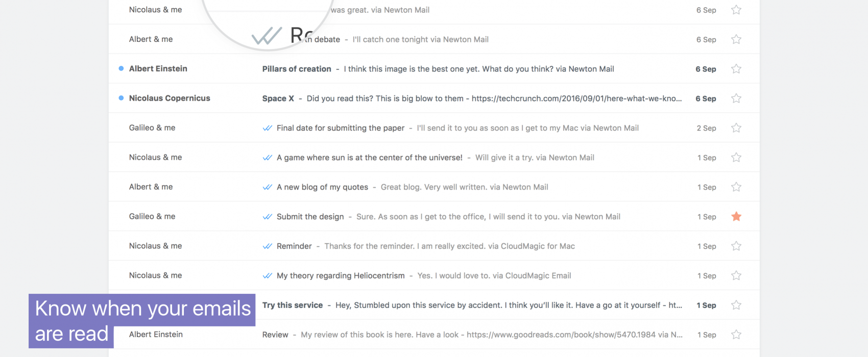The width and height of the screenshot is (868, 357).
Task: Star the Final date for submitting paper email
Action: tap(736, 128)
